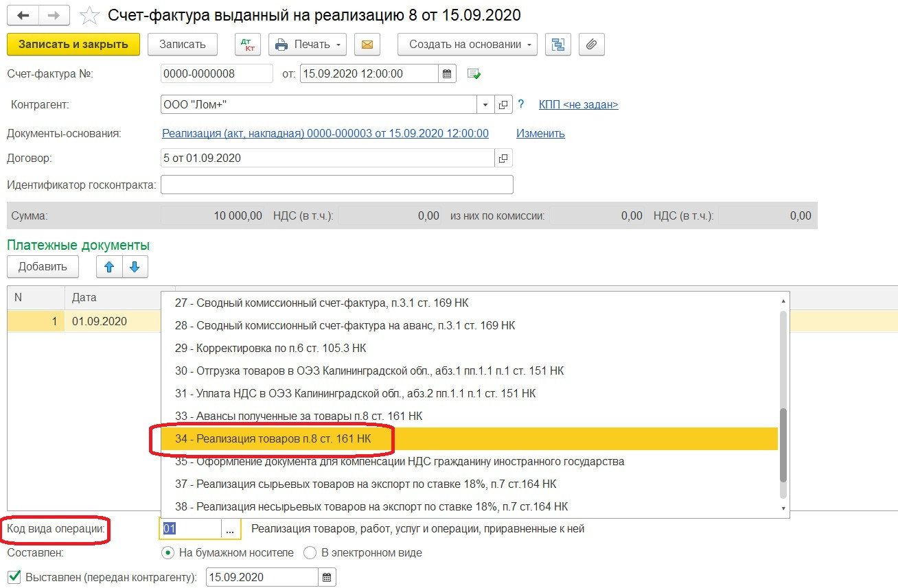This screenshot has height=588, width=898.
Task: Focus the Счет-фактура № field
Action: click(217, 73)
